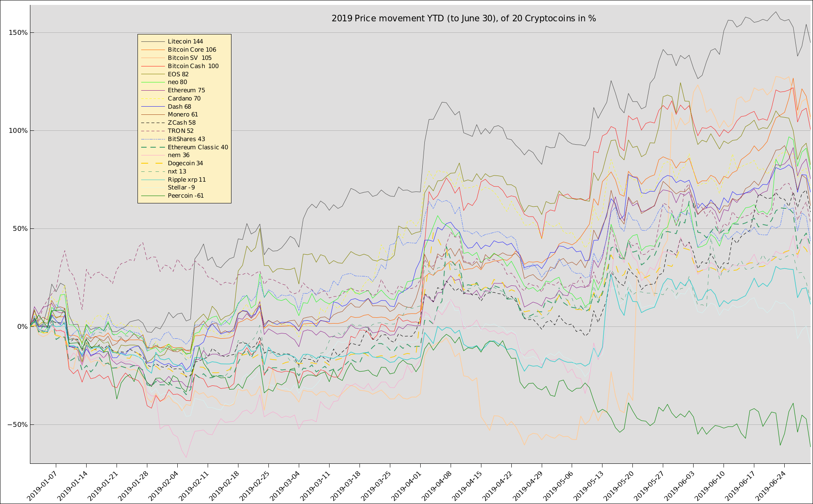Click the chart title '2019 Price movement YTD'
Viewport: 813px width, 504px height.
click(464, 18)
